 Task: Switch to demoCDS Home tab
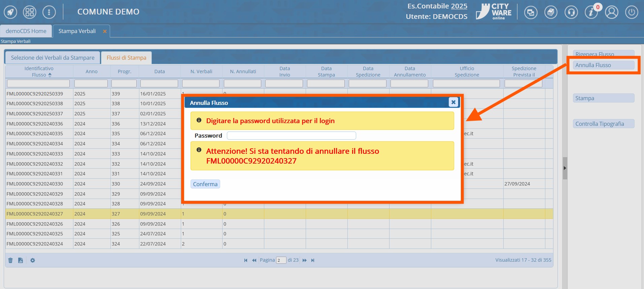click(x=26, y=31)
